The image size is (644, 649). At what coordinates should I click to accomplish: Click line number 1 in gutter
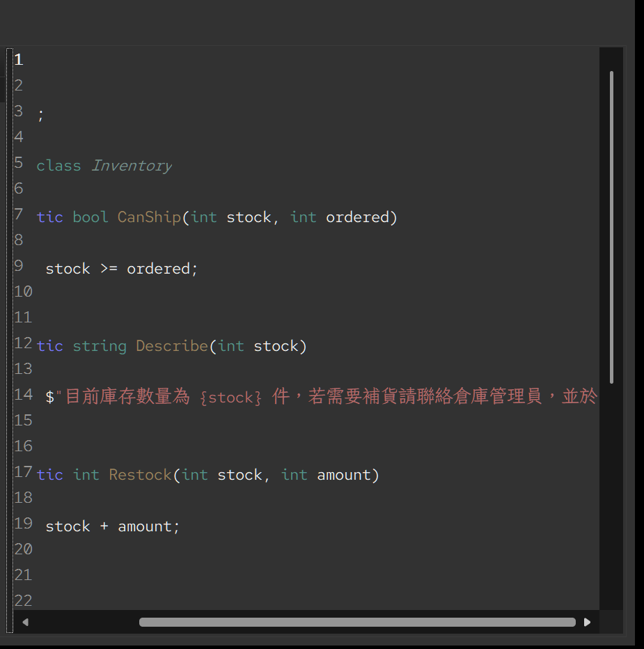click(19, 60)
